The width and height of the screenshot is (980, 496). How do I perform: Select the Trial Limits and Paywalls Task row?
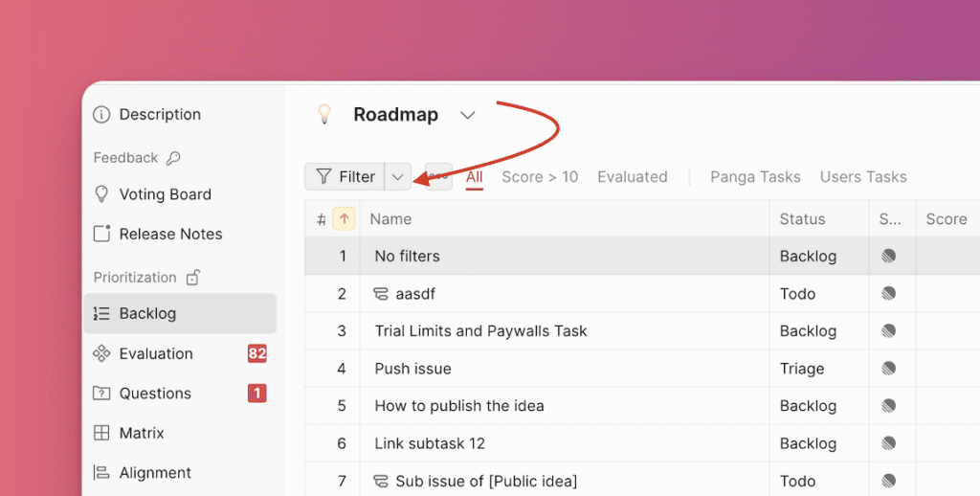[x=480, y=331]
